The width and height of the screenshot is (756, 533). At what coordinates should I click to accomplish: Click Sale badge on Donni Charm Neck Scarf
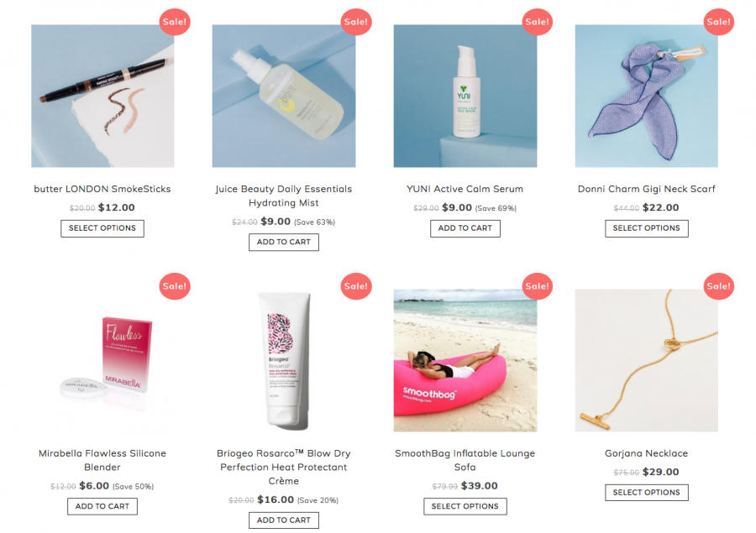tap(719, 22)
